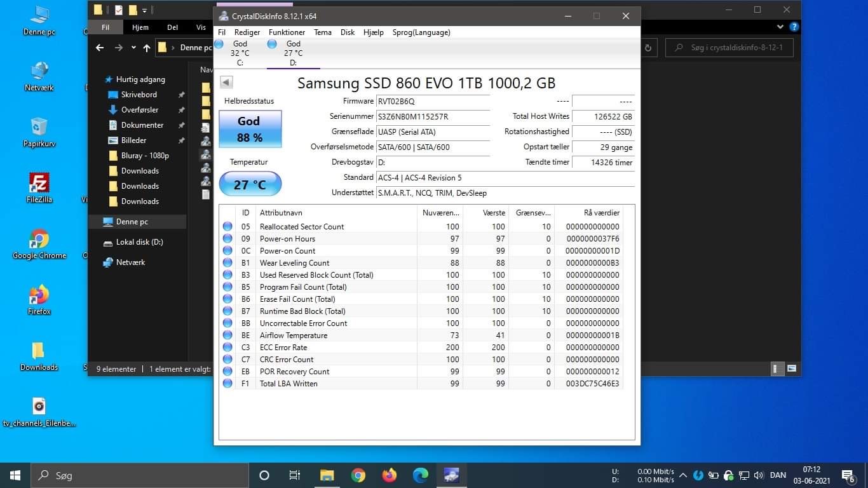Image resolution: width=868 pixels, height=488 pixels.
Task: Open Firefox from the taskbar
Action: point(390,475)
